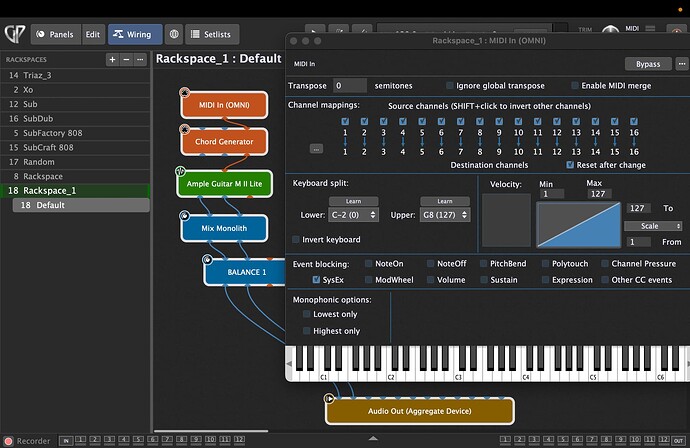The height and width of the screenshot is (448, 690).
Task: Add a new rackspace with plus button
Action: pos(113,59)
